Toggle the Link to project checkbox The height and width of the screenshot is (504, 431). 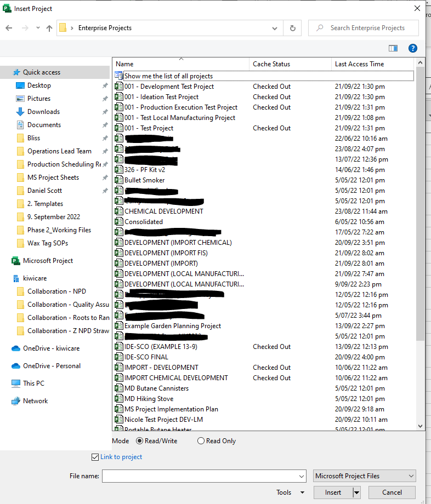(95, 457)
